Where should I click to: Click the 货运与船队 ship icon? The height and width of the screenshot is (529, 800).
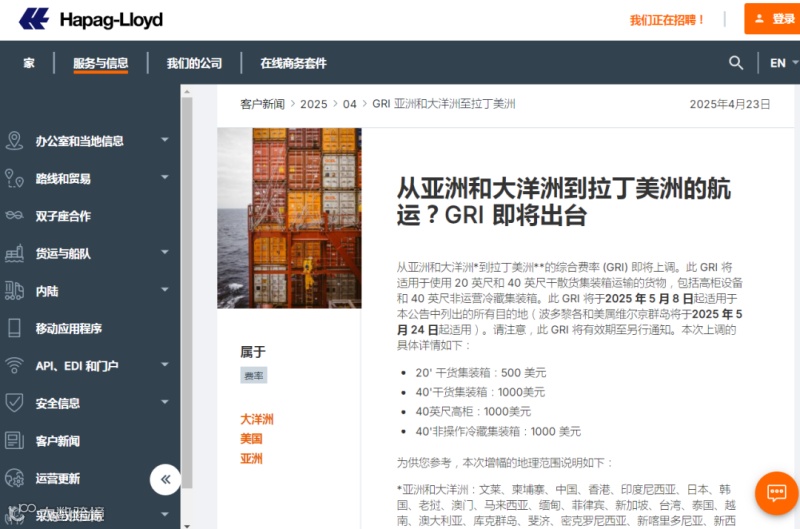point(14,253)
